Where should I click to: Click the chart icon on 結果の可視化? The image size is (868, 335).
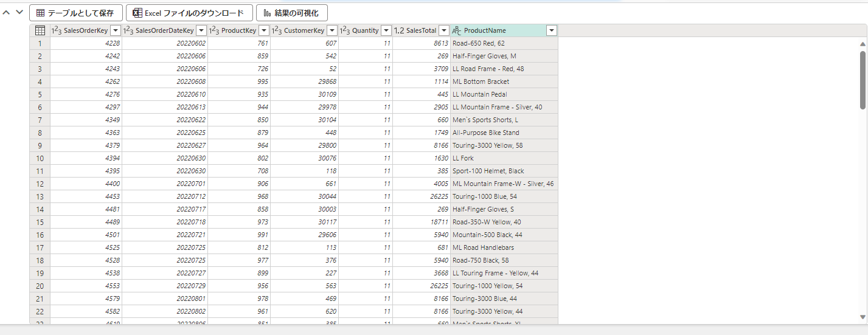pyautogui.click(x=268, y=13)
